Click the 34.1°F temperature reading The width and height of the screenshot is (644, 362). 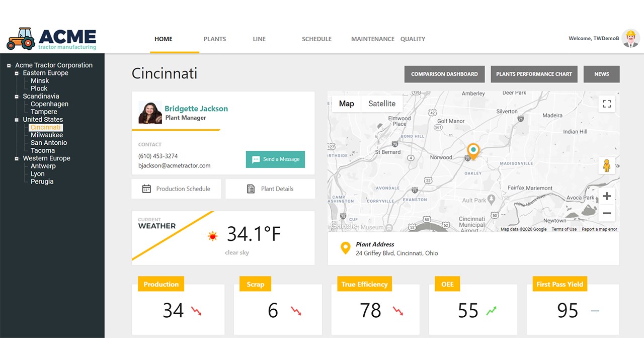click(254, 234)
